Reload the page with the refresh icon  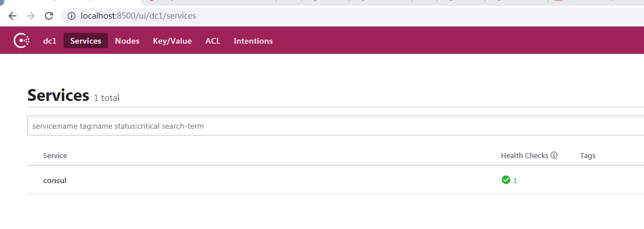click(x=49, y=16)
